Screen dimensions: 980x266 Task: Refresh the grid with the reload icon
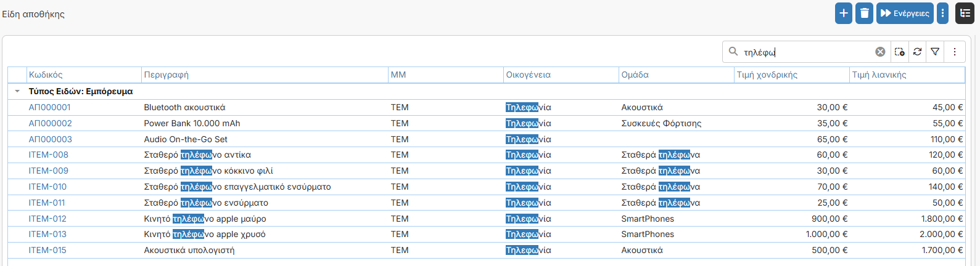pyautogui.click(x=917, y=52)
